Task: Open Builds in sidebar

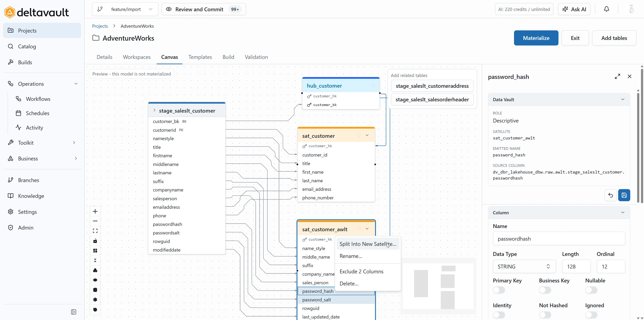Action: pos(42,62)
